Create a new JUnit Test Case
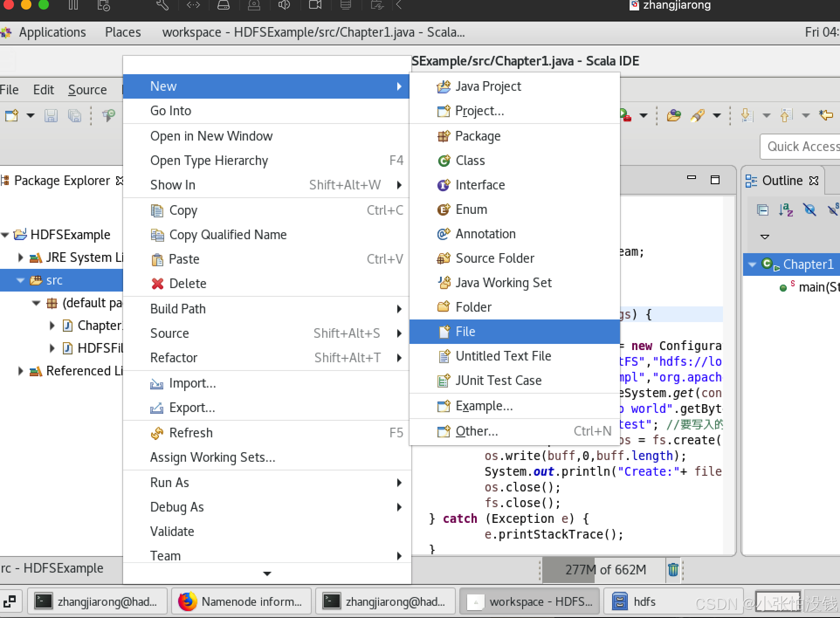The image size is (840, 618). point(498,380)
